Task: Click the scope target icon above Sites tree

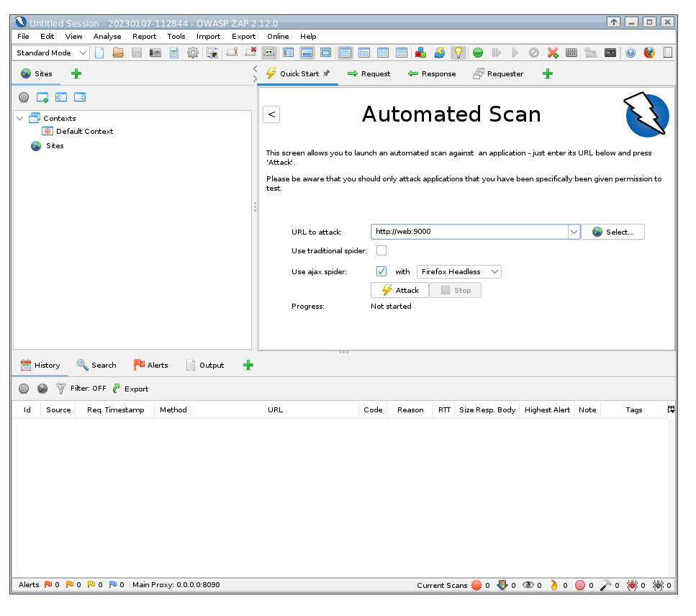Action: (x=23, y=96)
